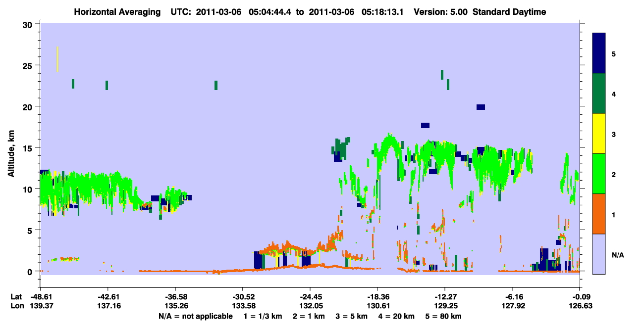Click longitude value 133.58
Viewport: 644px width, 330px height.
243,306
